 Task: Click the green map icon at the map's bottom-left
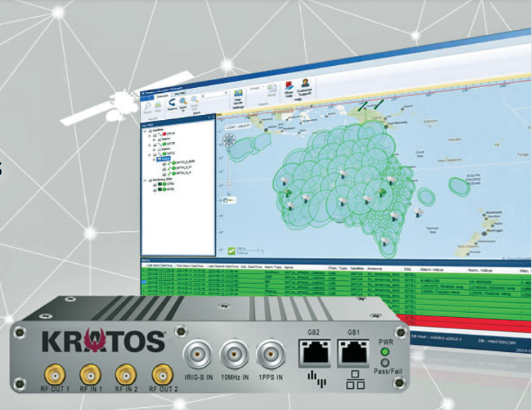click(x=232, y=250)
